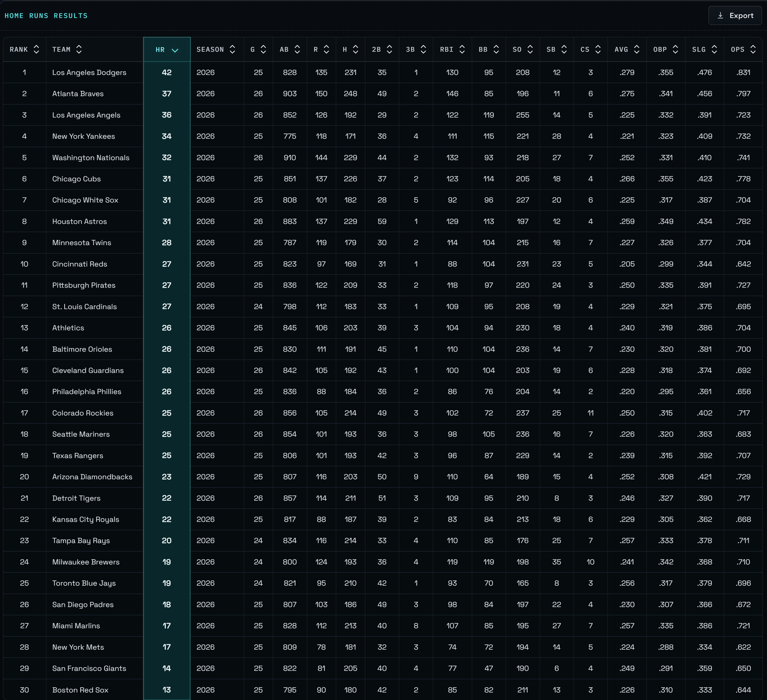
Task: Click the sort arrows next to OPS
Action: 753,49
